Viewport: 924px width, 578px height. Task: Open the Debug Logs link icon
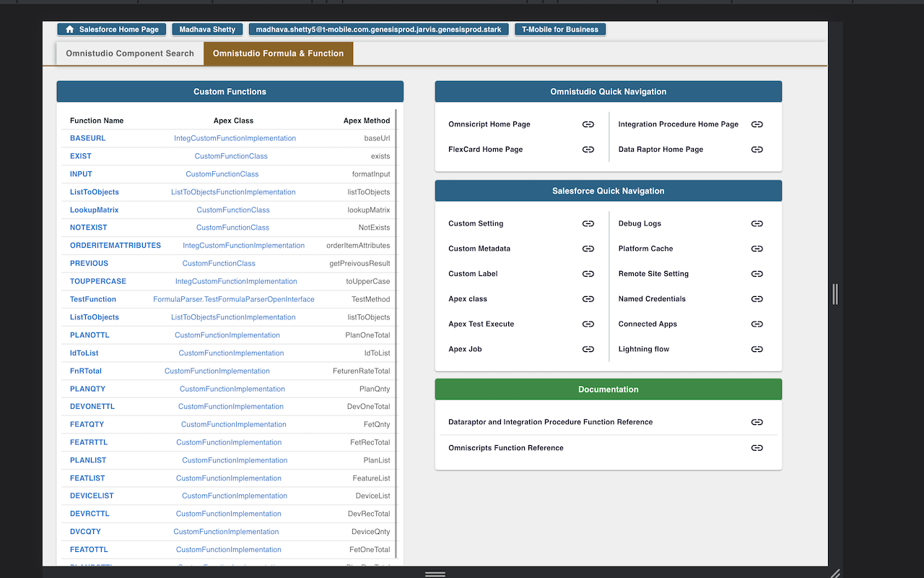[x=757, y=223]
